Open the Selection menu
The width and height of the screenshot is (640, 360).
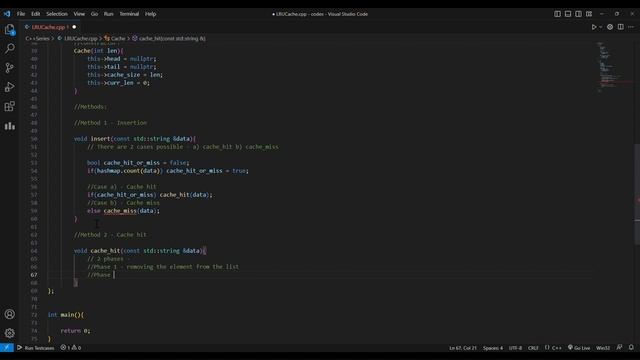57,14
